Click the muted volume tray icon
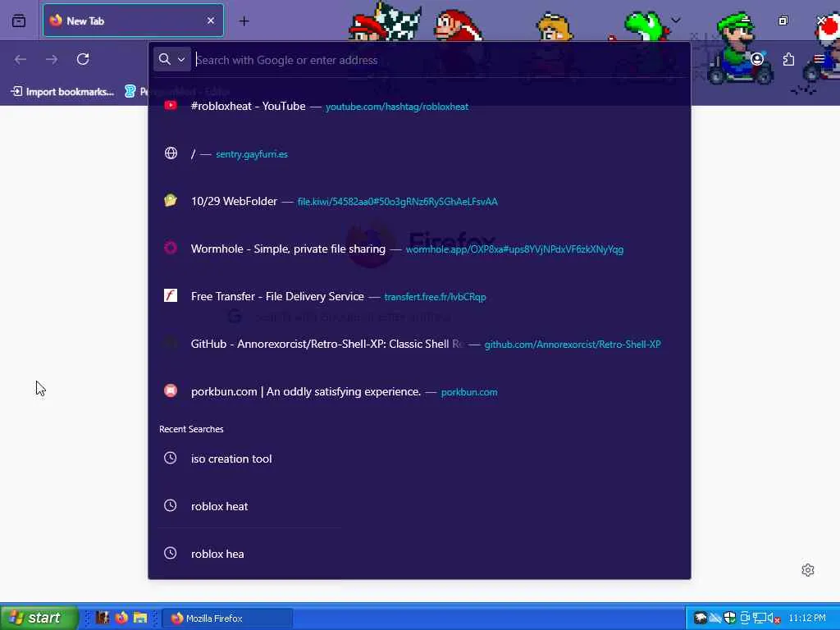Viewport: 840px width, 630px height. click(x=774, y=619)
